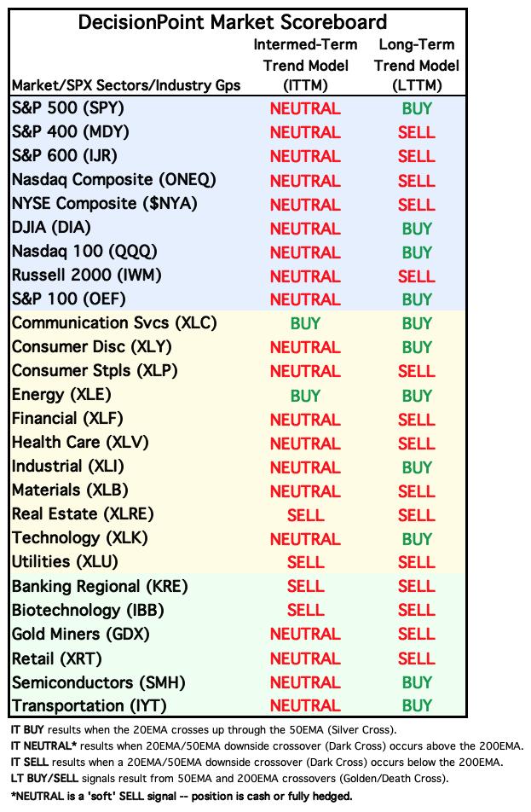
Task: Select Semiconductors (SMH) LTTM BUY cell
Action: pos(417,682)
